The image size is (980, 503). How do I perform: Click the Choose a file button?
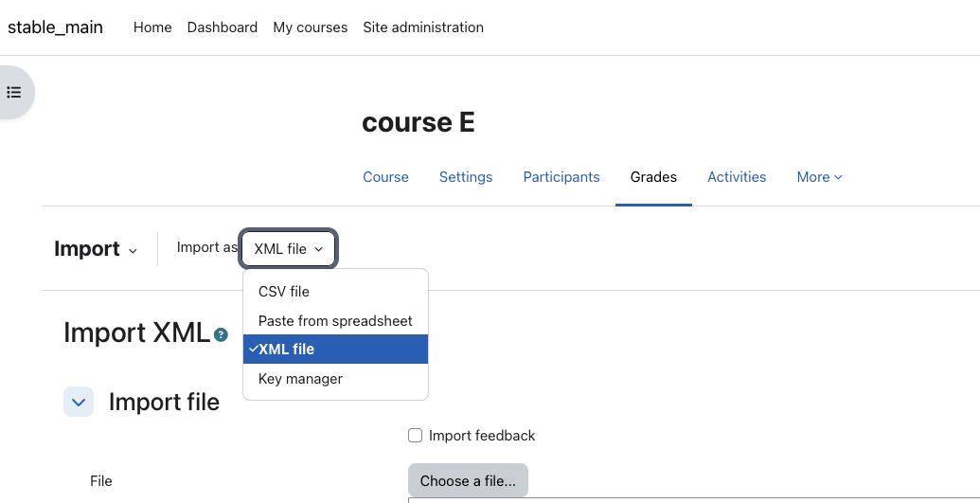click(468, 480)
